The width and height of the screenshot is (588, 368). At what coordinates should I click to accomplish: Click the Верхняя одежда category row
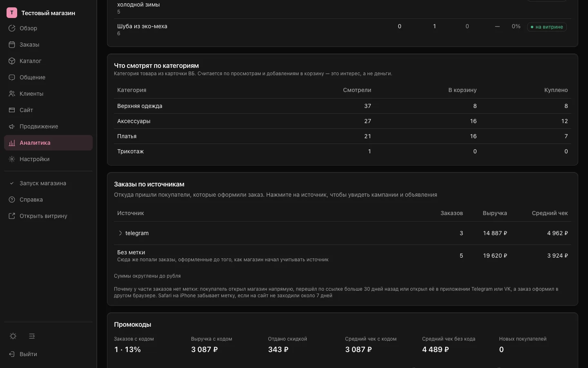(342, 106)
